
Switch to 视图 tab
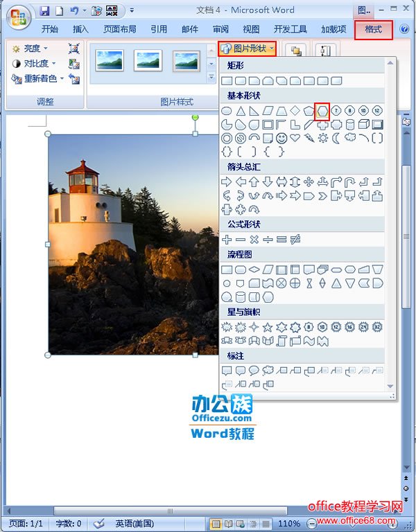251,30
